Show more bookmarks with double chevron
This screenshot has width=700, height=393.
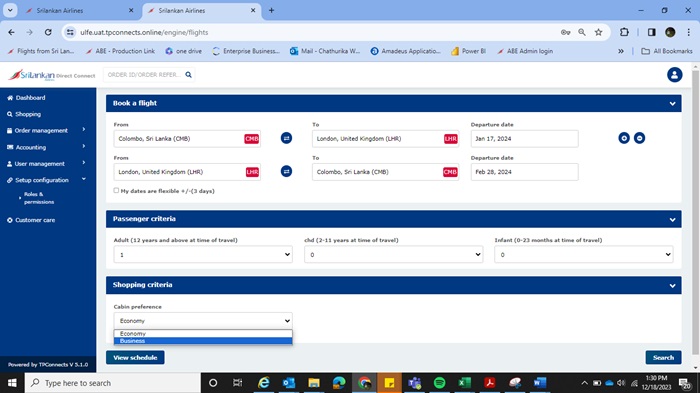click(621, 51)
